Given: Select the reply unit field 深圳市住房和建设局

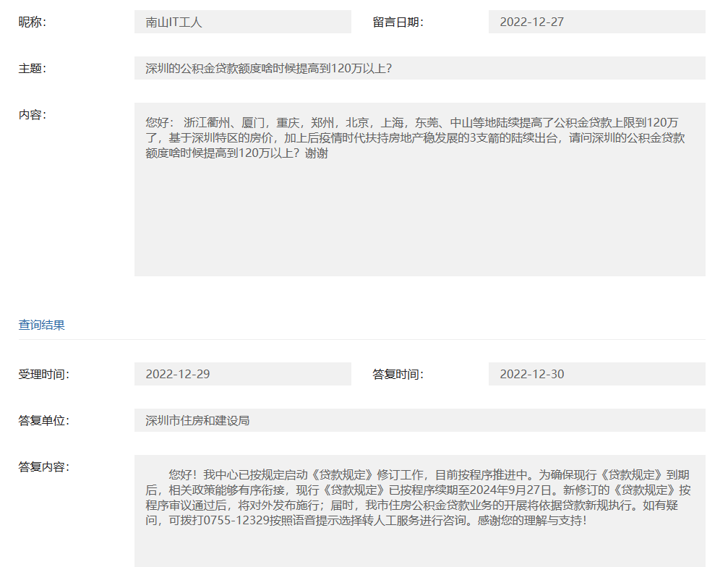Looking at the screenshot, I should click(419, 420).
